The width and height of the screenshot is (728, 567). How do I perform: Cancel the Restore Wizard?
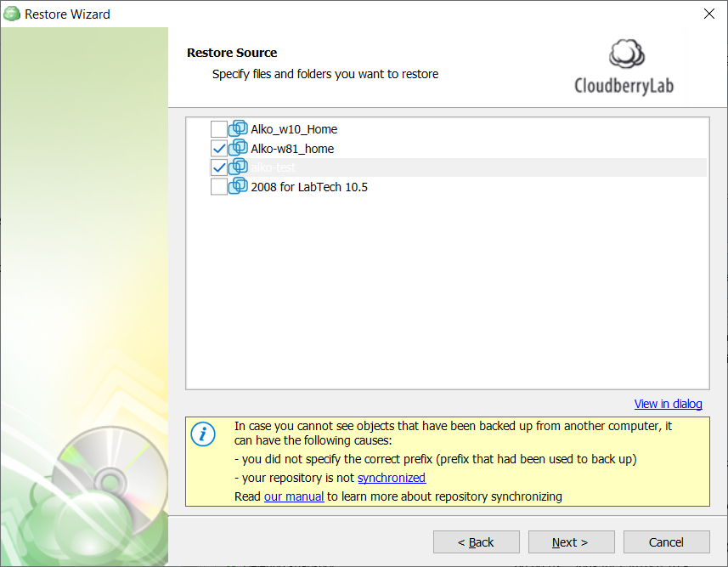click(666, 541)
